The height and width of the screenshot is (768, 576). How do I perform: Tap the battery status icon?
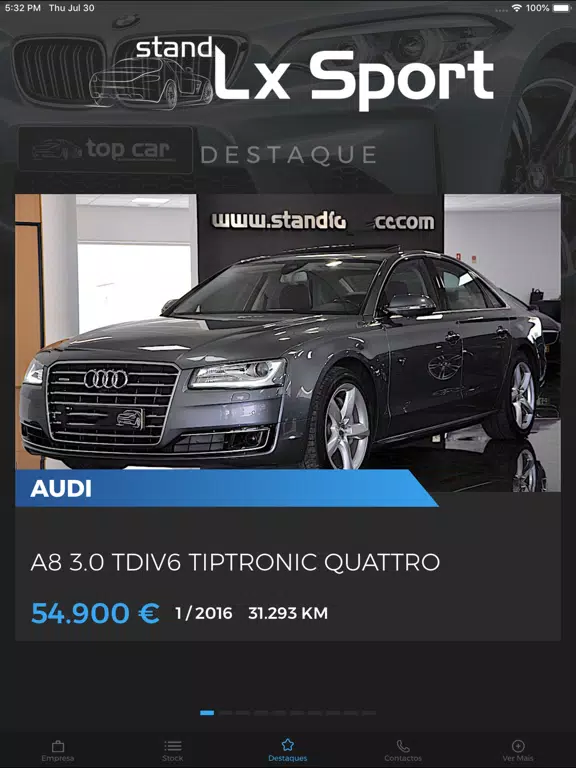coord(562,8)
